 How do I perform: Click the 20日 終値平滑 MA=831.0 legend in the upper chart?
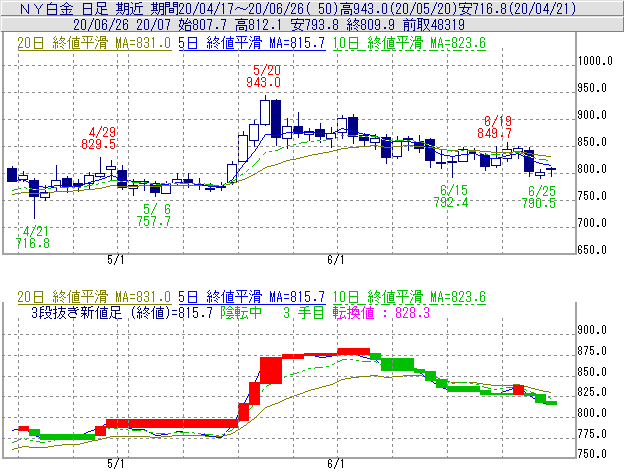[x=94, y=43]
